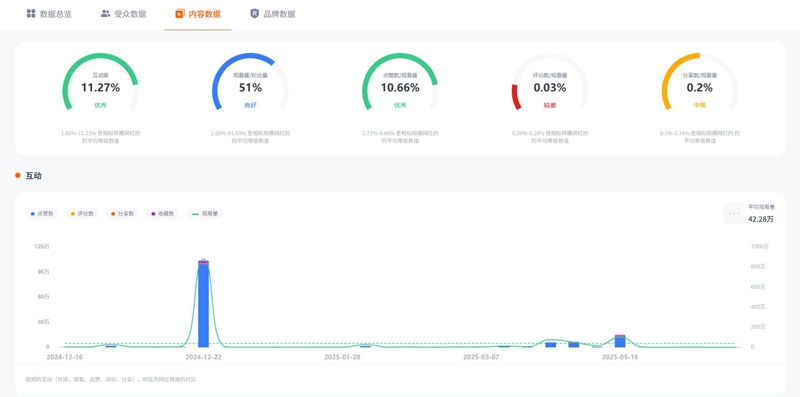
Task: Click the 点赞数/观看量 10.66% gauge
Action: click(400, 82)
